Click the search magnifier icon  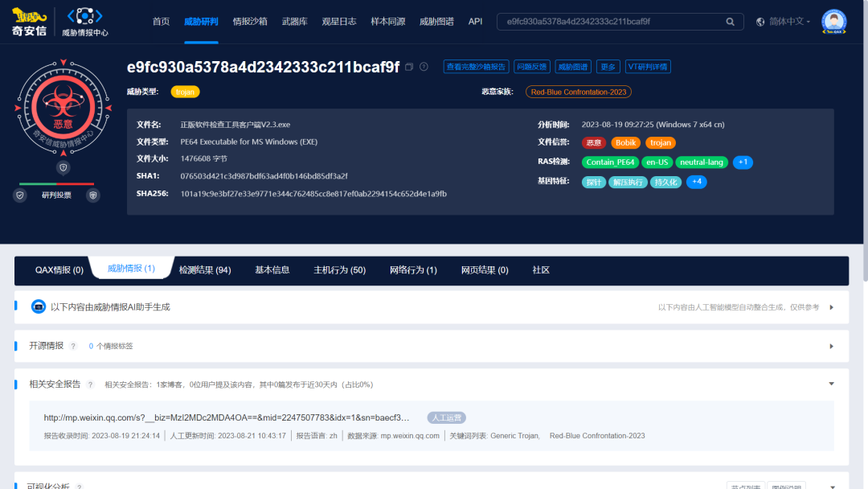point(730,22)
